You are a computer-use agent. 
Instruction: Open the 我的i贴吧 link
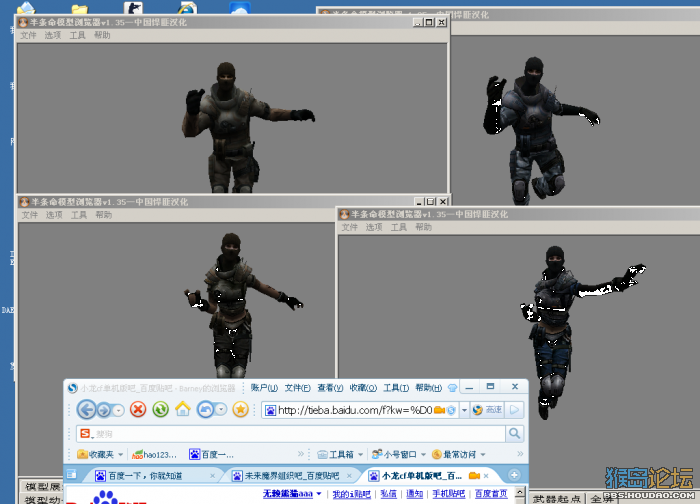(352, 494)
